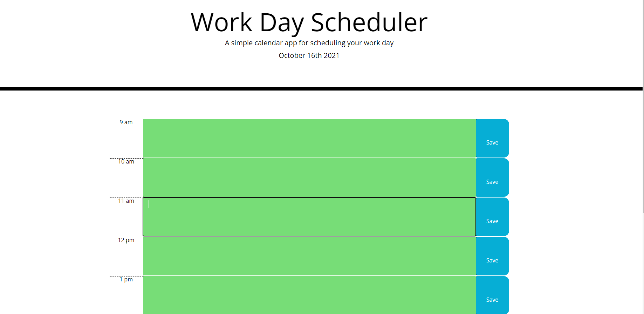Click the app subtitle description text
Viewport: 644px width, 314px height.
(309, 42)
